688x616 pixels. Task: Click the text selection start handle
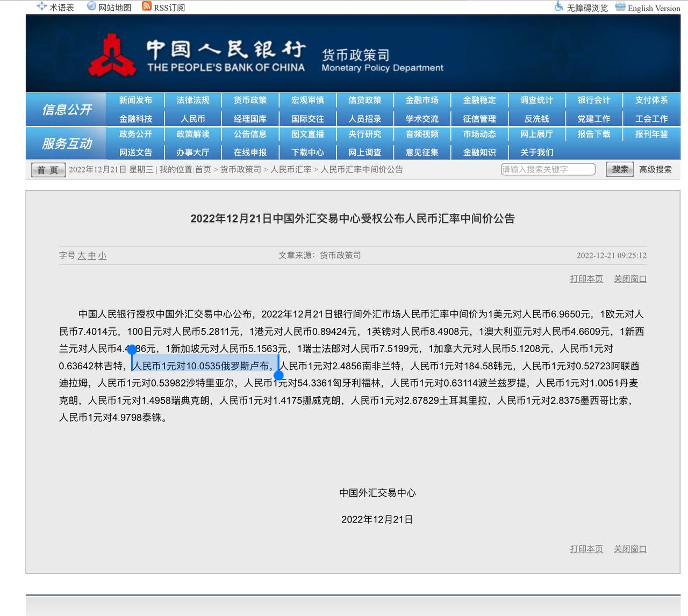coord(132,349)
